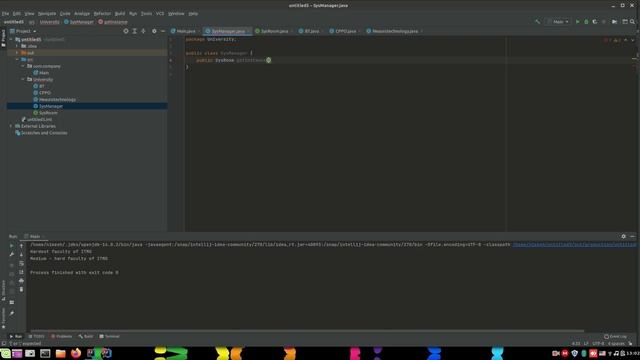Click the Build project hammer icon

coord(538,22)
